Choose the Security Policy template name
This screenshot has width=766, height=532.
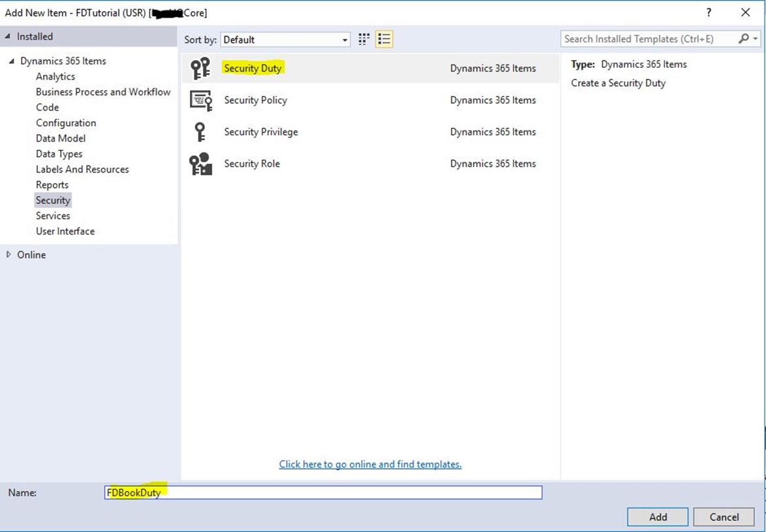(x=256, y=100)
